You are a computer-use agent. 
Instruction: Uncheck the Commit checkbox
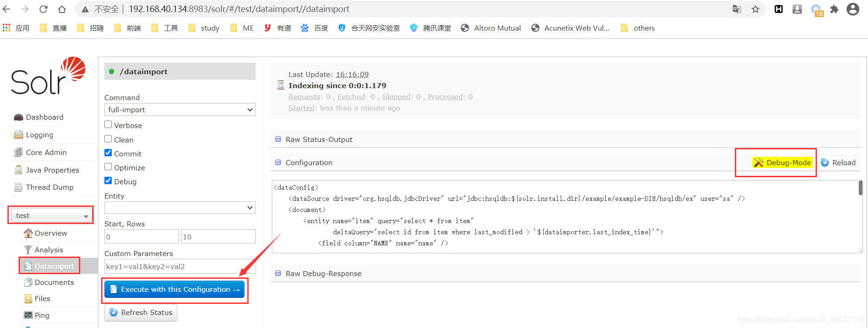click(x=108, y=153)
